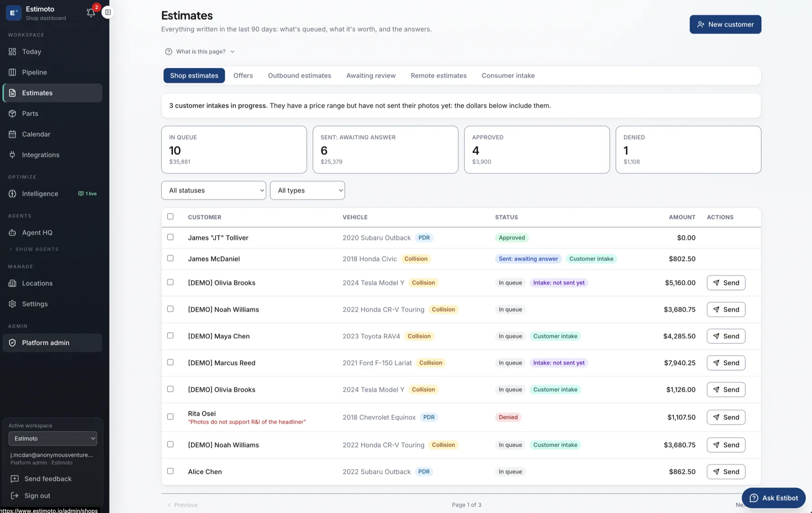Viewport: 812px width, 513px height.
Task: Tick the select-all checkbox in table header
Action: coord(171,217)
